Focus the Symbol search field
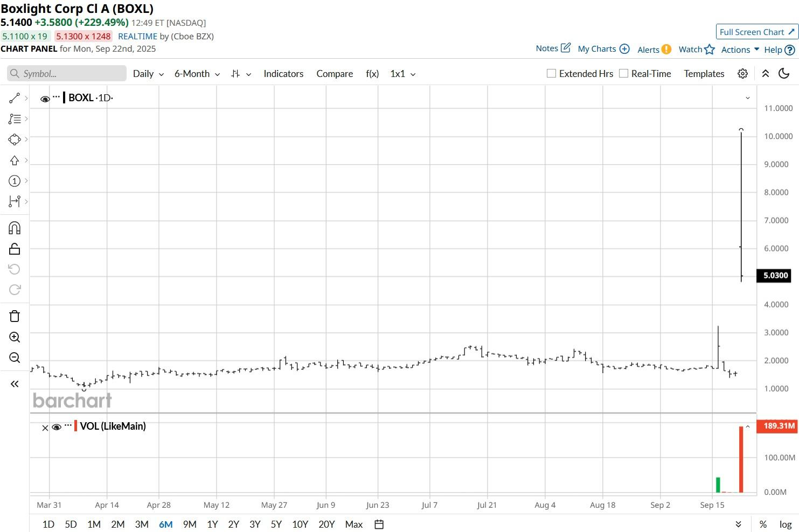Image resolution: width=799 pixels, height=532 pixels. (x=67, y=74)
